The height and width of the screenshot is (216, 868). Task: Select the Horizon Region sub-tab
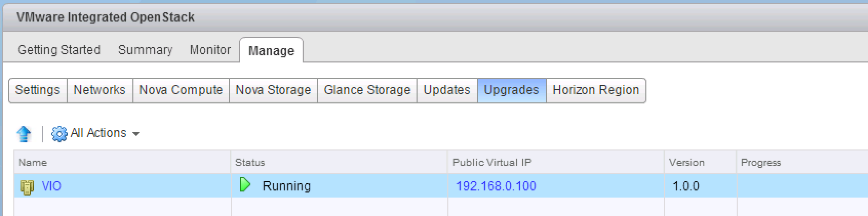coord(596,90)
